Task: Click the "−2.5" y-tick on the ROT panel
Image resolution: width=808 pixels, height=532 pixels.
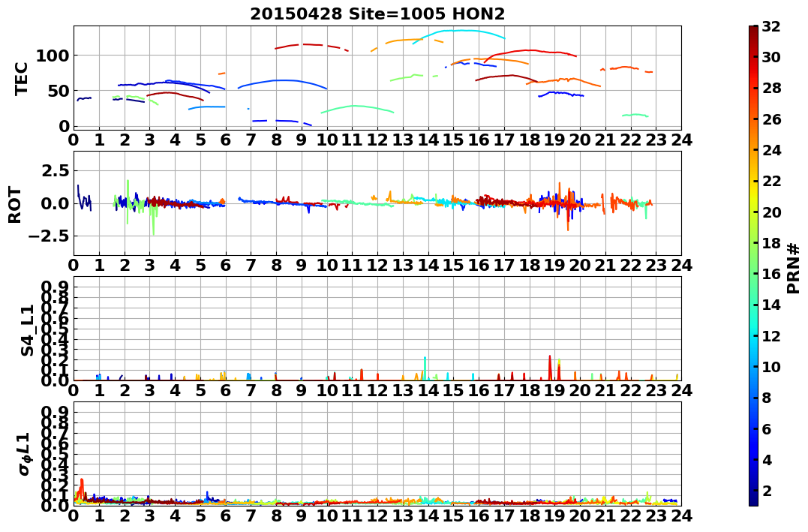Action: click(x=48, y=236)
